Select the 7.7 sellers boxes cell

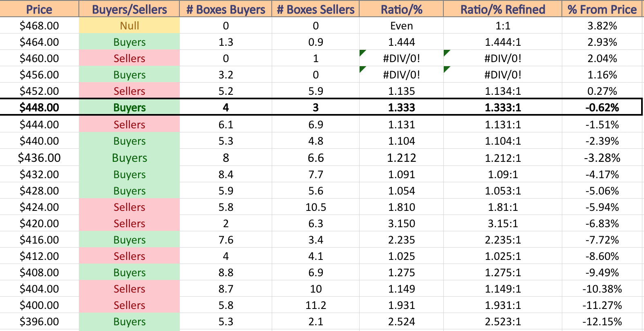pos(315,174)
